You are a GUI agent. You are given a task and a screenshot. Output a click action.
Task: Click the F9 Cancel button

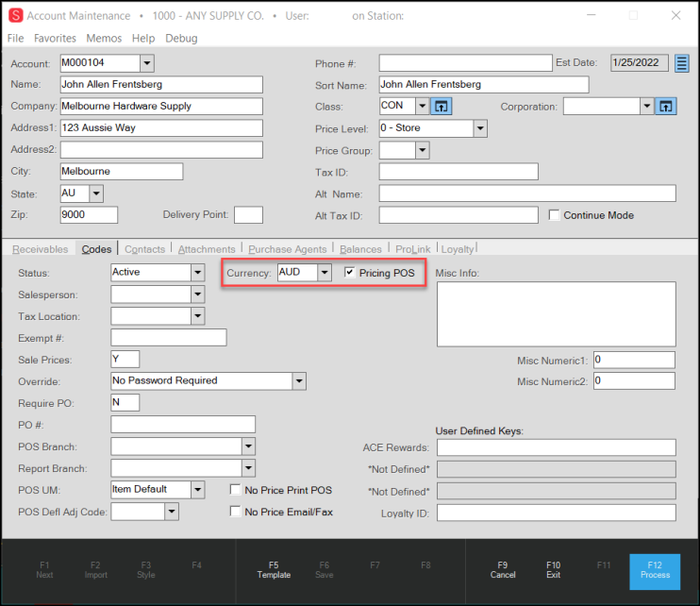click(503, 570)
